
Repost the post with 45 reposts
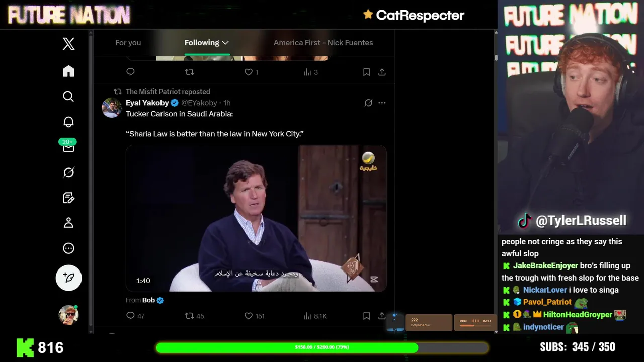[194, 316]
